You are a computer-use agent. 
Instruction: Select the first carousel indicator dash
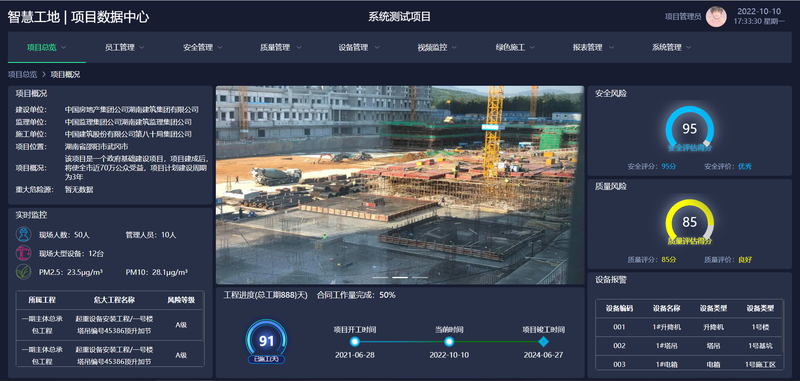tap(381, 277)
